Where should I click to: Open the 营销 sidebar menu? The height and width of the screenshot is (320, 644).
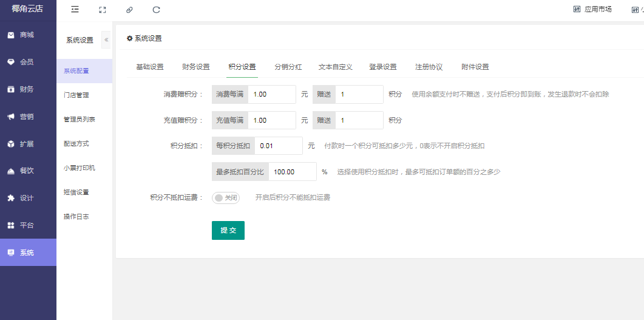coord(28,117)
